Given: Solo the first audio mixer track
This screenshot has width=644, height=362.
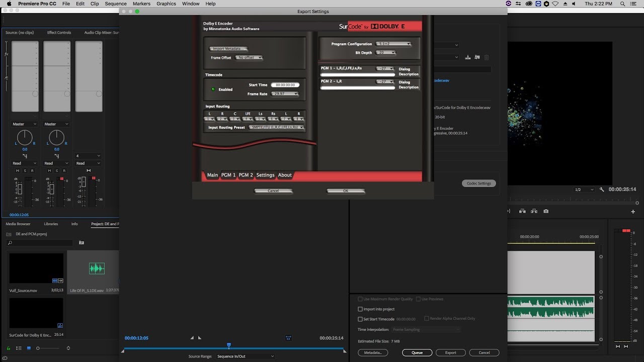Looking at the screenshot, I should 25,171.
